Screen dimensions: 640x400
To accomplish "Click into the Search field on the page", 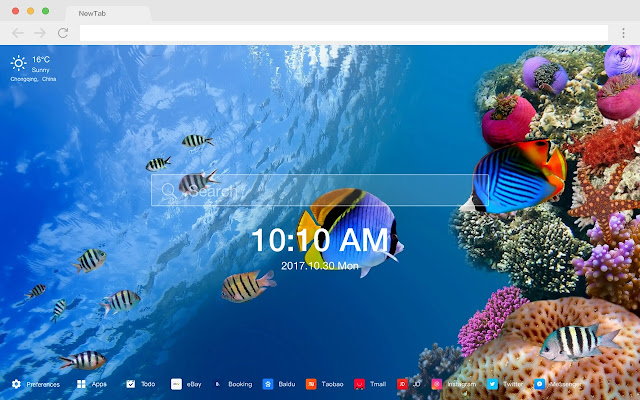I will (320, 190).
